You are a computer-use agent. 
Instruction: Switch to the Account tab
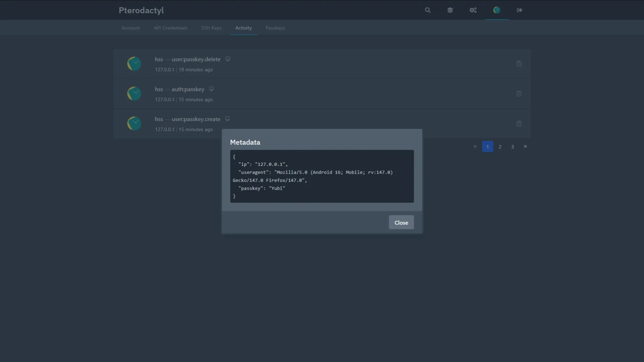point(130,28)
